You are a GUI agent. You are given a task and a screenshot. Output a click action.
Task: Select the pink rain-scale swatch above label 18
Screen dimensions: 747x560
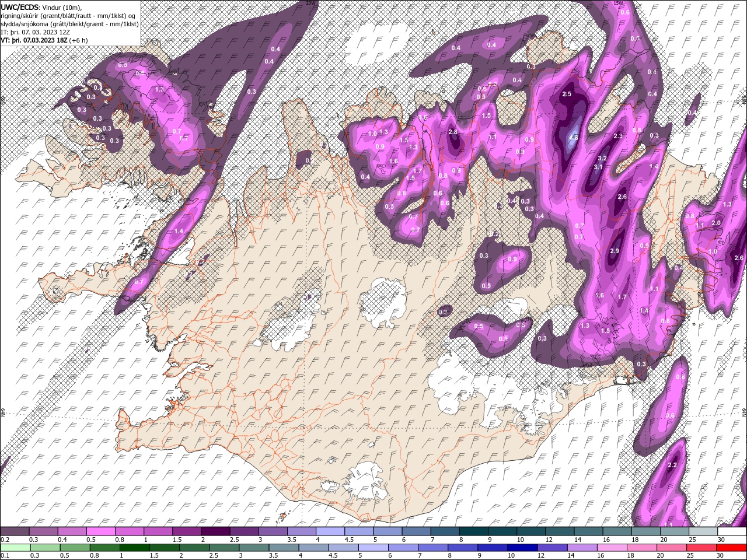click(x=641, y=548)
